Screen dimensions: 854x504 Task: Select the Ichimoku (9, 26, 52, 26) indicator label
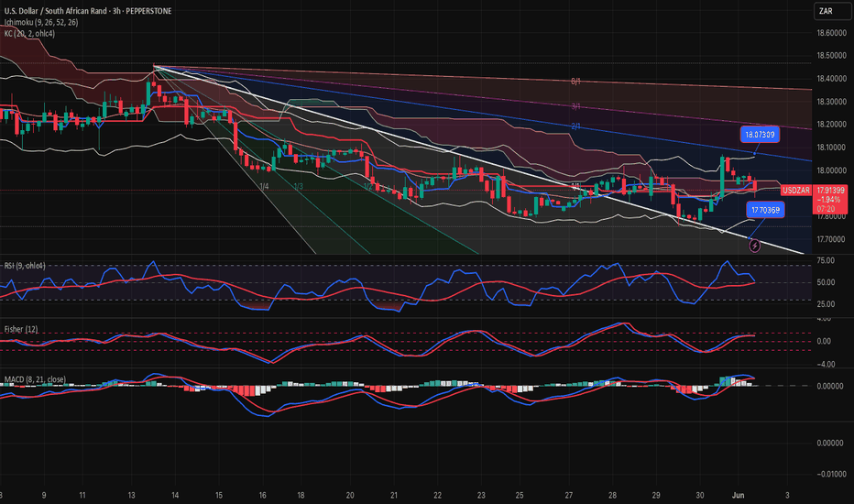click(41, 22)
